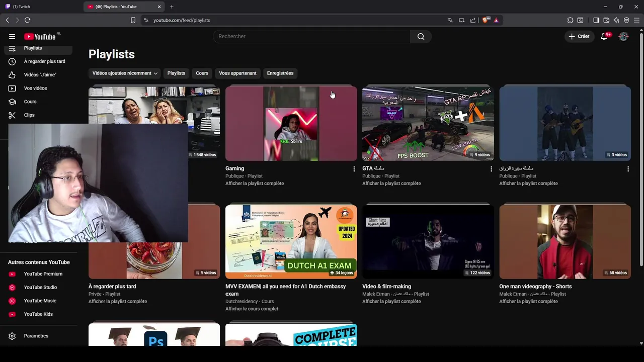Open the 'À regarder plus tard' playlist title
This screenshot has width=644, height=362.
[112, 287]
